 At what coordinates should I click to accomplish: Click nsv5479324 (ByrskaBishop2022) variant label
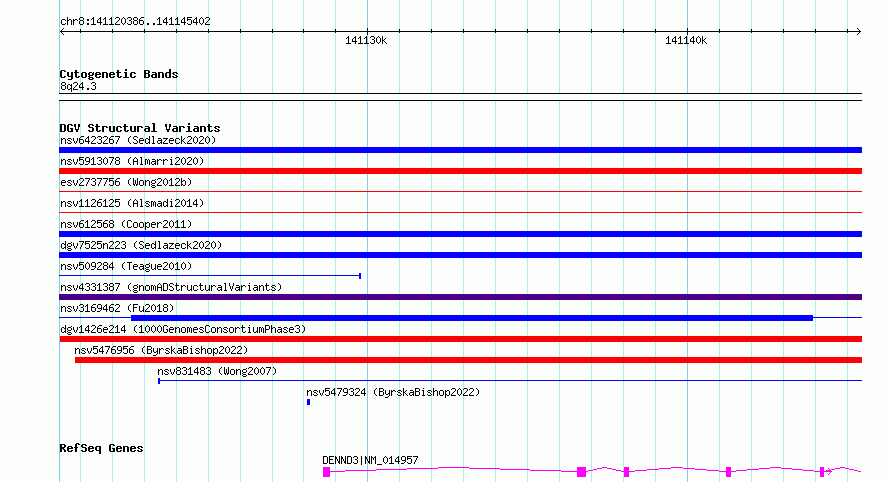tap(393, 392)
